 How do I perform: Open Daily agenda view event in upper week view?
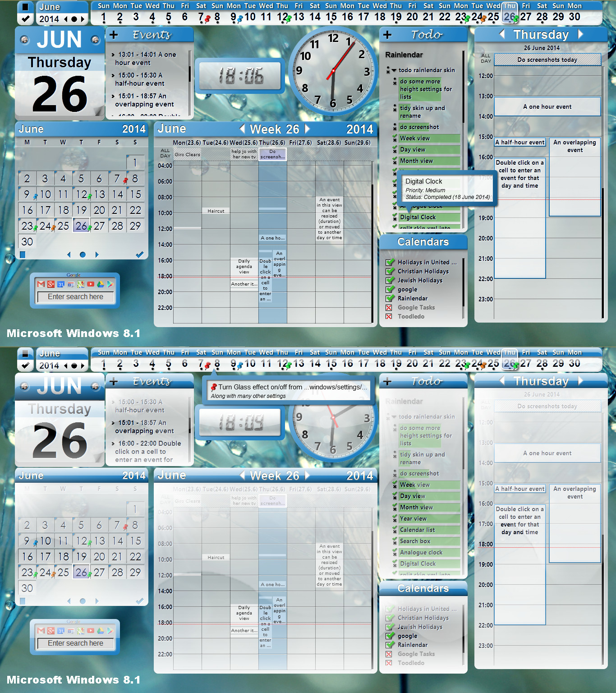(x=244, y=267)
